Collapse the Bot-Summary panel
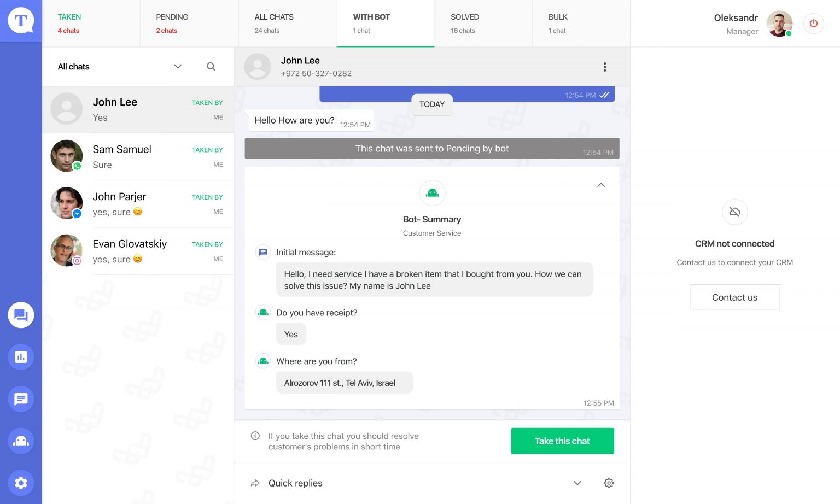 pyautogui.click(x=601, y=185)
